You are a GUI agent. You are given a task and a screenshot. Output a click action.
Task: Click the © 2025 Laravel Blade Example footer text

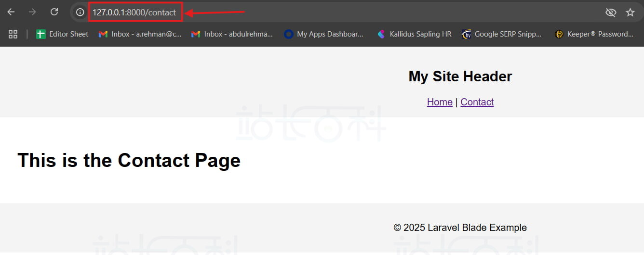[460, 228]
